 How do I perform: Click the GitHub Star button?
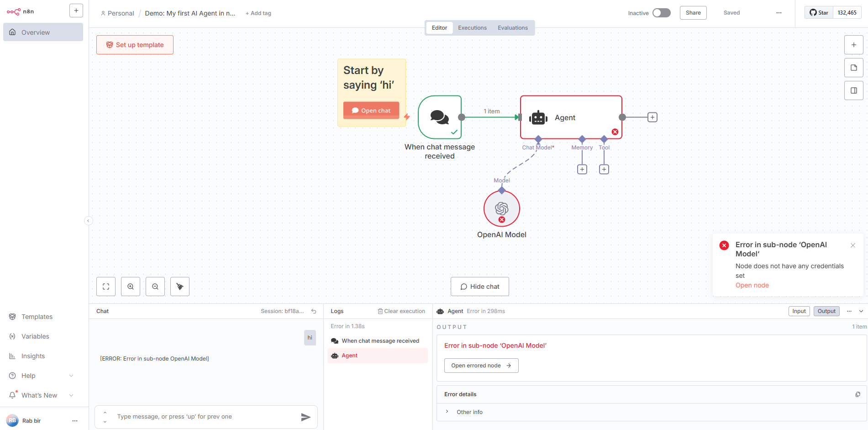(819, 13)
